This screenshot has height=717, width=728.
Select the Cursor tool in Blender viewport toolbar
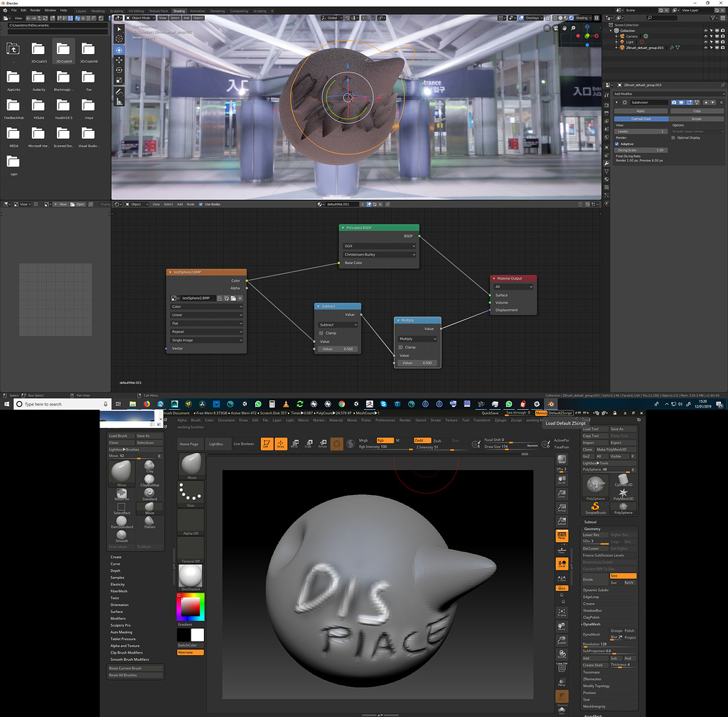(119, 39)
